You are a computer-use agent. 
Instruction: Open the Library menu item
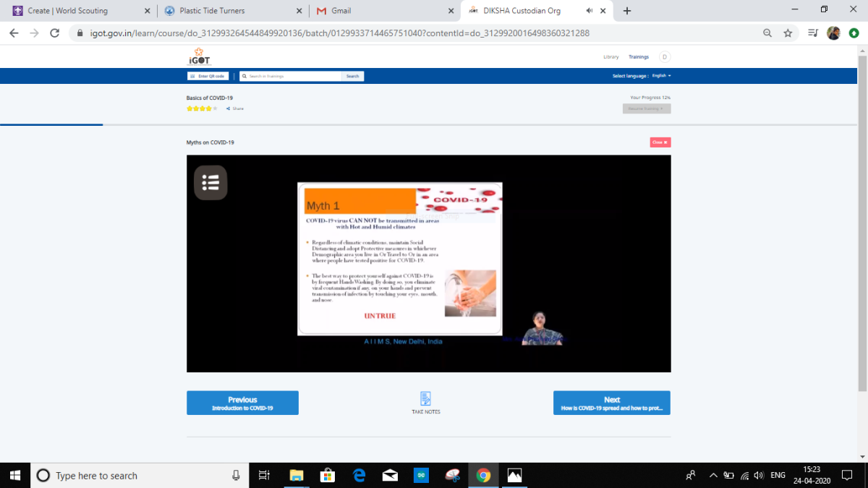coord(611,57)
